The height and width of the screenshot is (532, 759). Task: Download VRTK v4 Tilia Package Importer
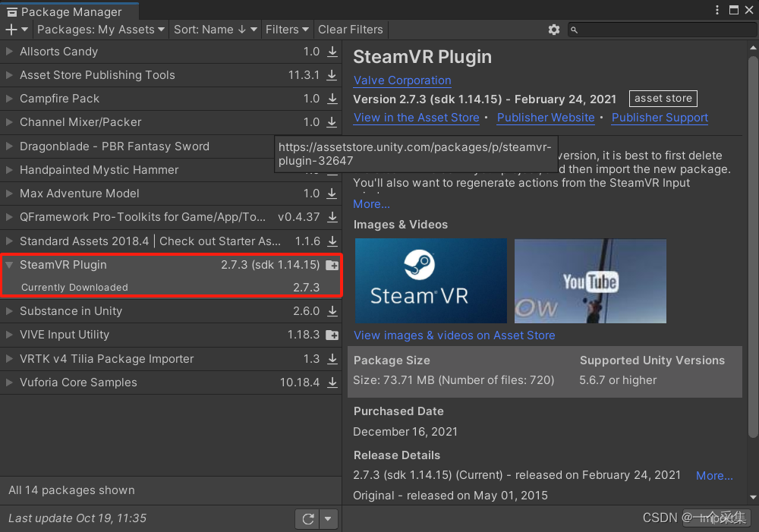(x=332, y=359)
